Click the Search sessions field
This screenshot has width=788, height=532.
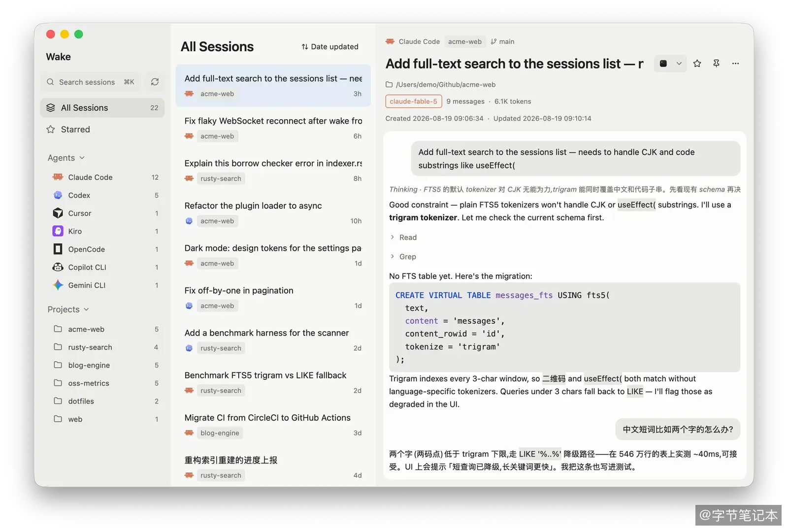(91, 82)
